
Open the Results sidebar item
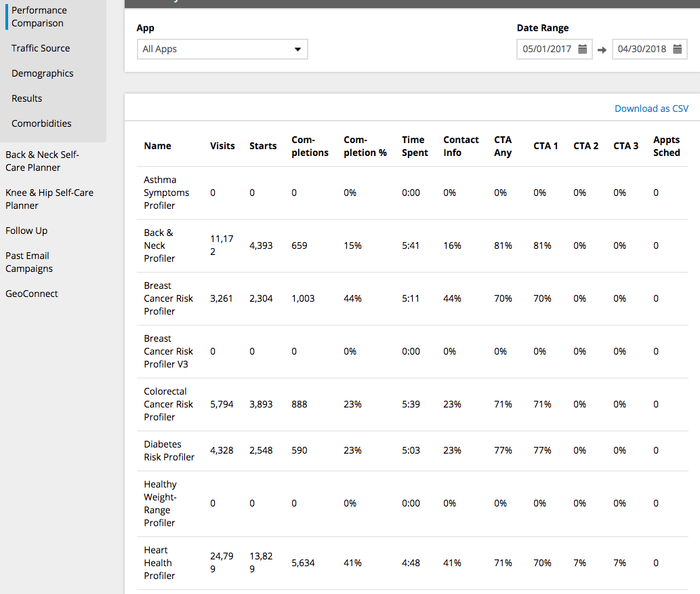click(27, 98)
